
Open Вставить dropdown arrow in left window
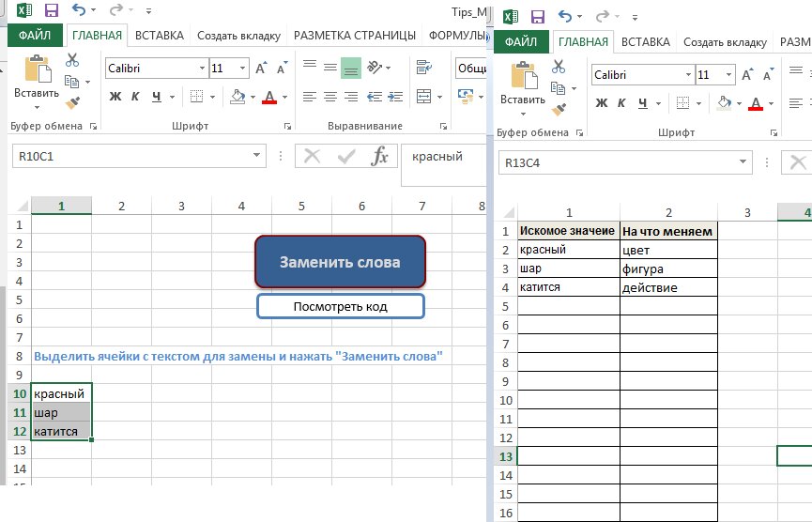coord(37,108)
